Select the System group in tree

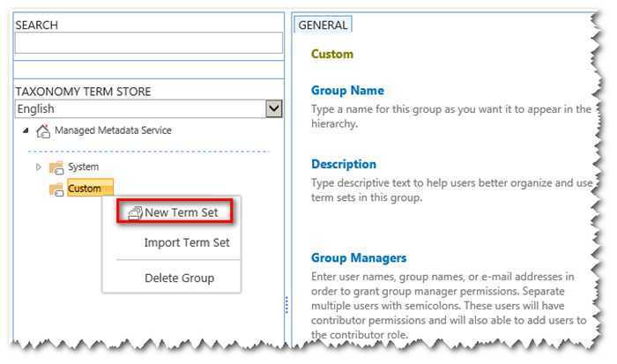coord(83,167)
